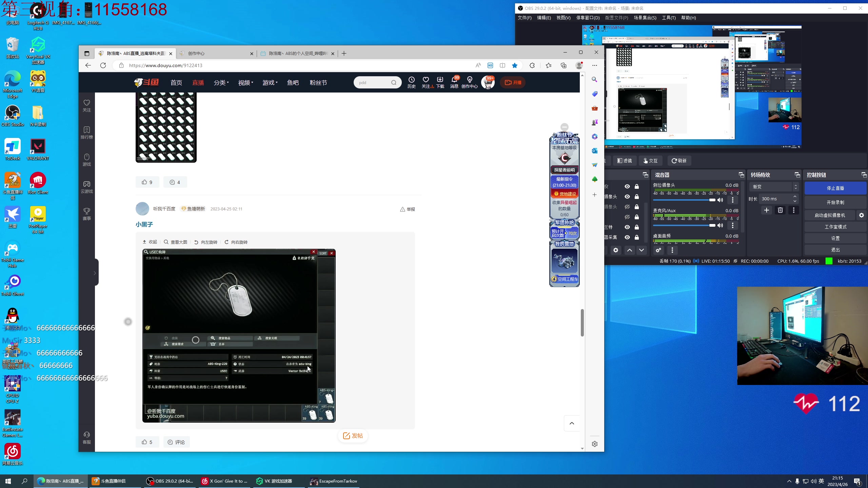Mute the 麦克风/Aux audio channel

point(721,225)
